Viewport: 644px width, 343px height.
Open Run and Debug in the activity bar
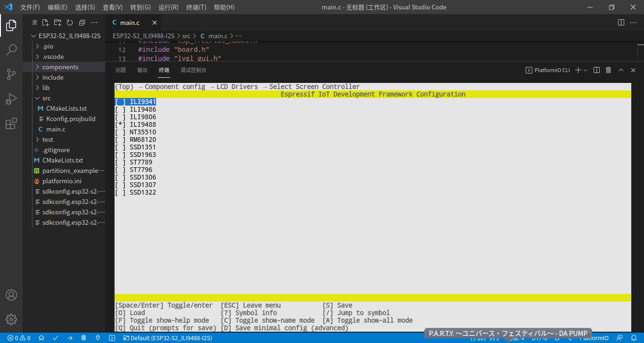tap(11, 99)
